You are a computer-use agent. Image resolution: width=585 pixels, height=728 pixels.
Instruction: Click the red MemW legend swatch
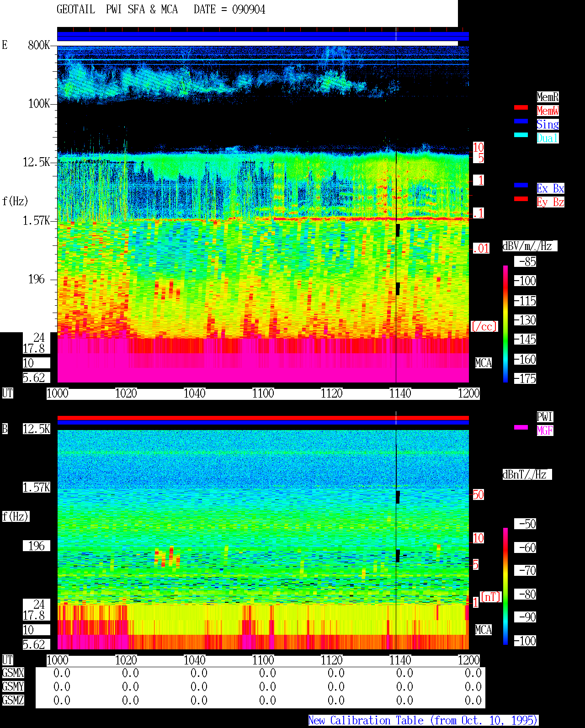pyautogui.click(x=521, y=107)
